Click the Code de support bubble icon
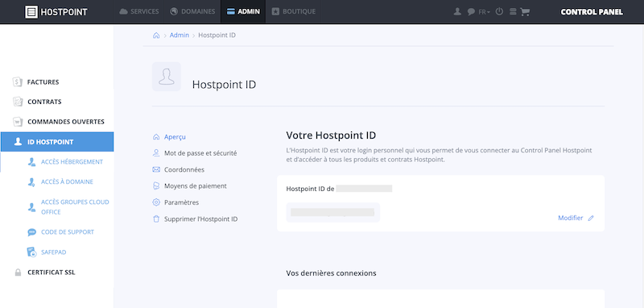Viewport: 644px width, 308px height. pos(31,232)
